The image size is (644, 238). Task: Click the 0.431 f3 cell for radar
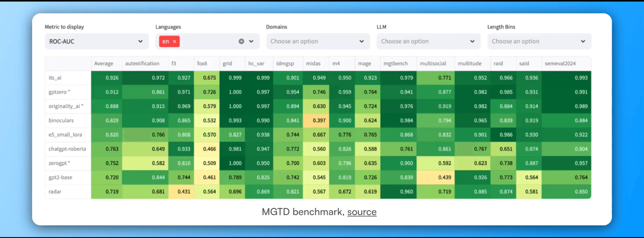pos(181,192)
